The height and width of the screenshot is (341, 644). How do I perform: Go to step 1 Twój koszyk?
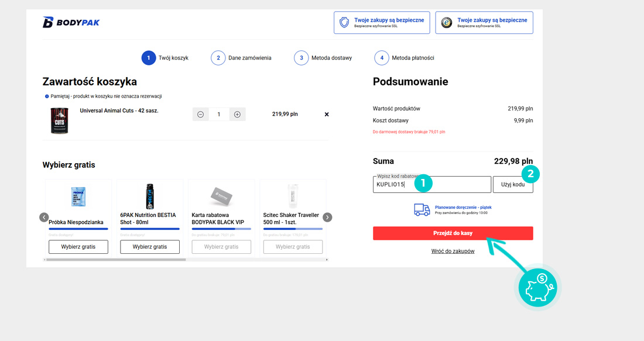165,58
